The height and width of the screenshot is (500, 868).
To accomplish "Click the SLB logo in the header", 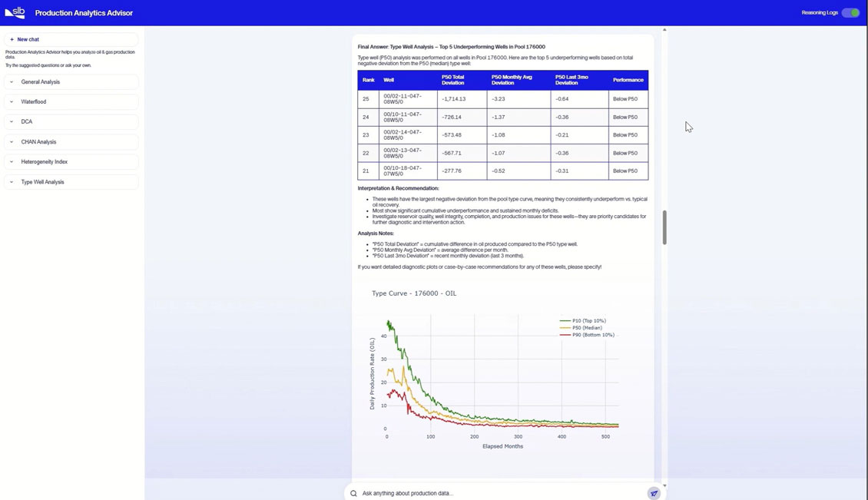I will (15, 12).
